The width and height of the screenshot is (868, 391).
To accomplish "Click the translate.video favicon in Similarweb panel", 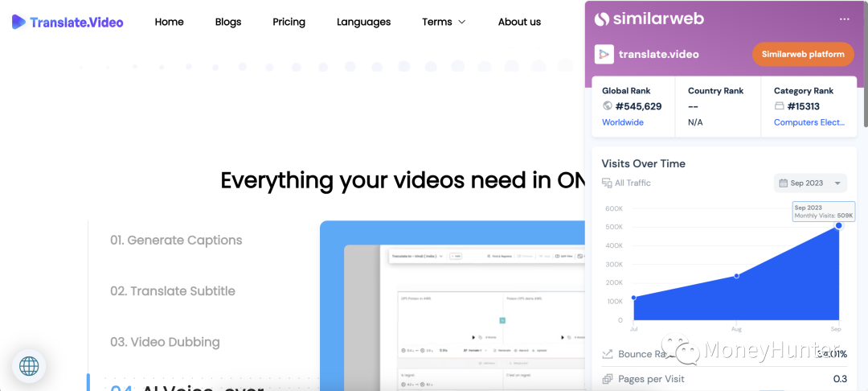I will click(x=604, y=55).
